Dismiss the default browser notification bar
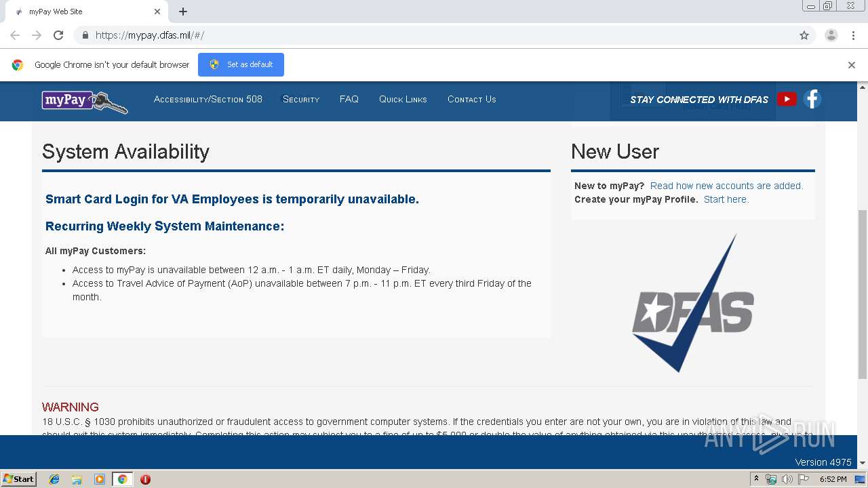Image resolution: width=868 pixels, height=488 pixels. click(x=852, y=65)
